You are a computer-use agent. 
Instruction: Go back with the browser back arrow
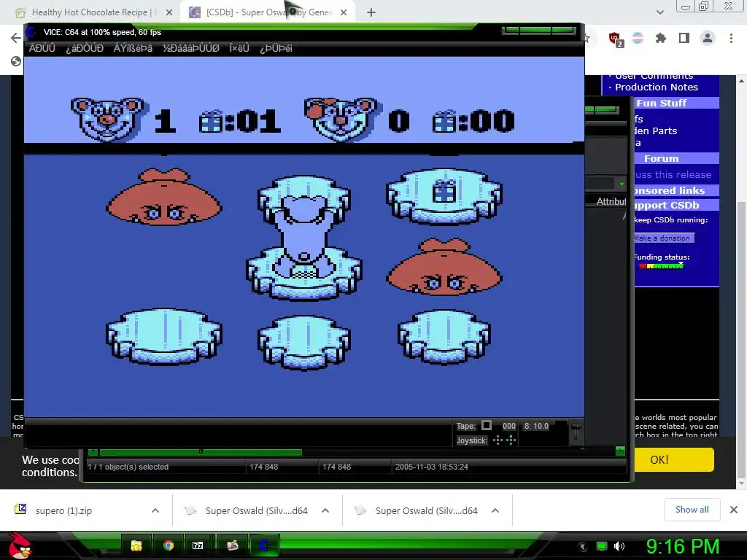pos(16,38)
